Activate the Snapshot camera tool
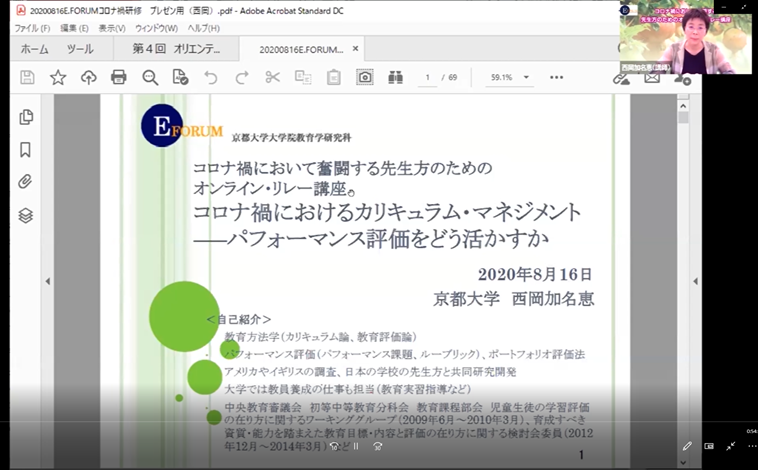Image resolution: width=758 pixels, height=470 pixels. (x=365, y=77)
